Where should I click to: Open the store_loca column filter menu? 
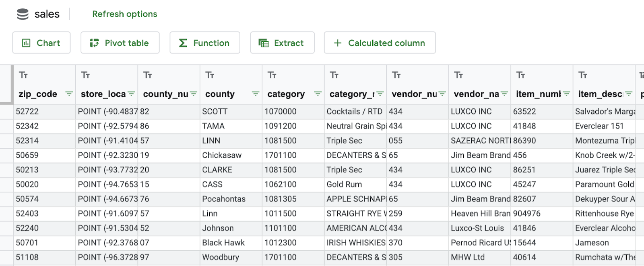point(131,94)
